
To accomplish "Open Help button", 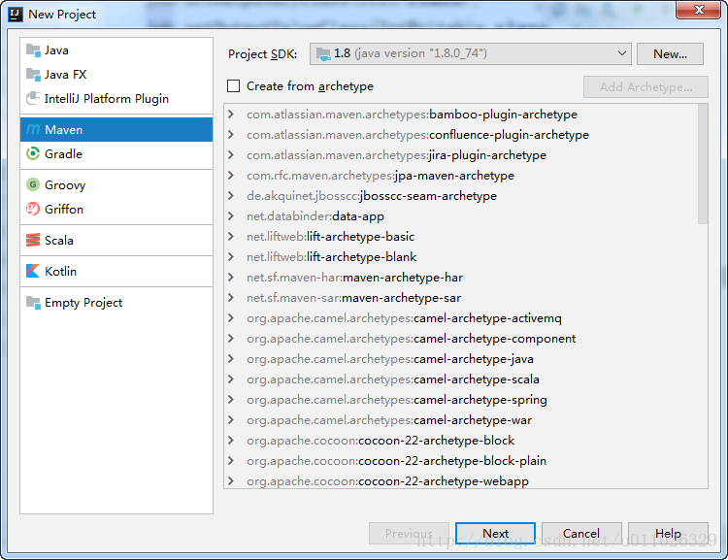I will tap(668, 534).
